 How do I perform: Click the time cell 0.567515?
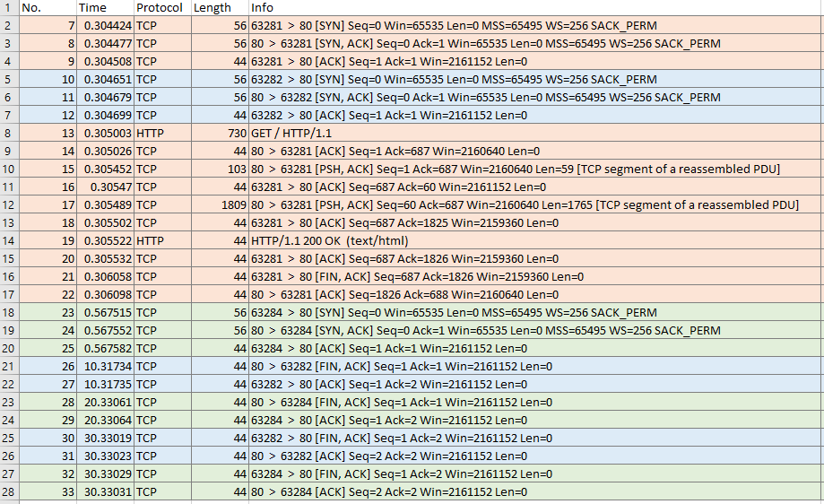(x=105, y=313)
